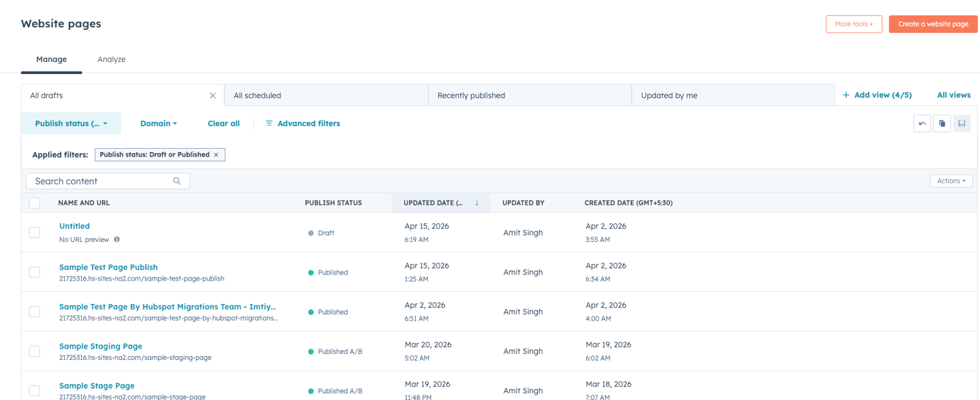Click the clone view copy icon

click(942, 123)
